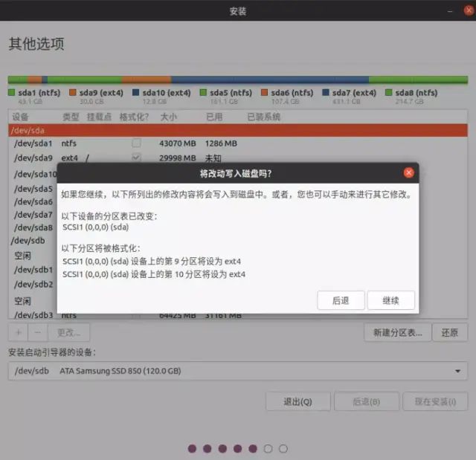Image resolution: width=476 pixels, height=460 pixels.
Task: Open the bootloader device dropdown
Action: 238,371
